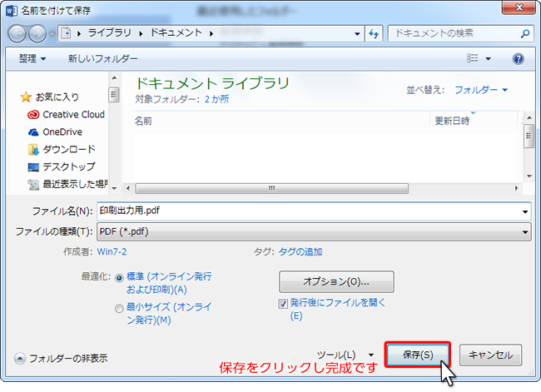Click the 2 か所 library locations link

(216, 99)
